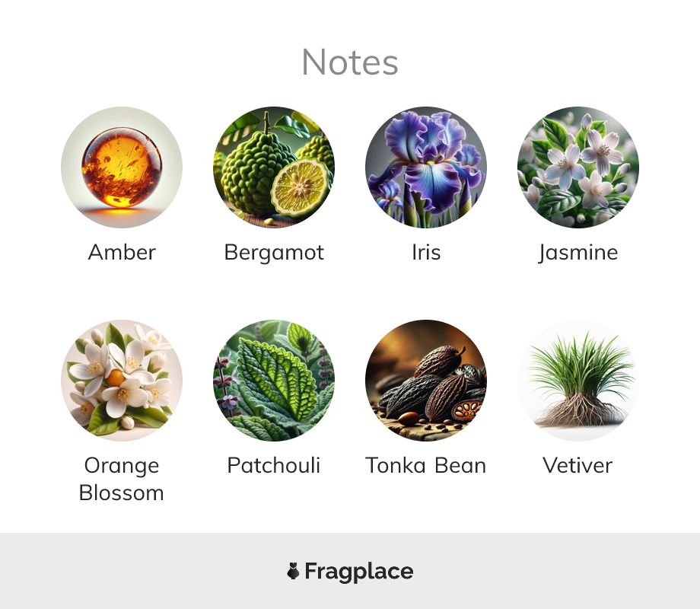Open the Patchouli leaf image
Screen dimensions: 700x609
point(274,381)
